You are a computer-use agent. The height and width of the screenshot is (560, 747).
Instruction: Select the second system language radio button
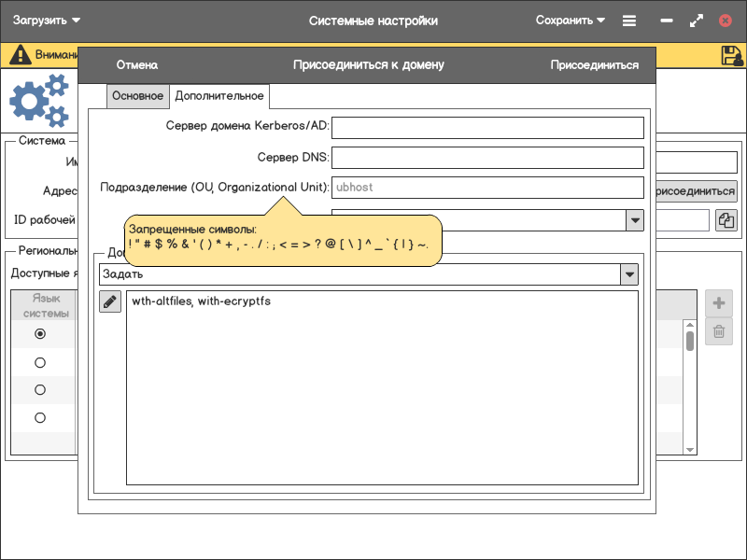coord(40,362)
